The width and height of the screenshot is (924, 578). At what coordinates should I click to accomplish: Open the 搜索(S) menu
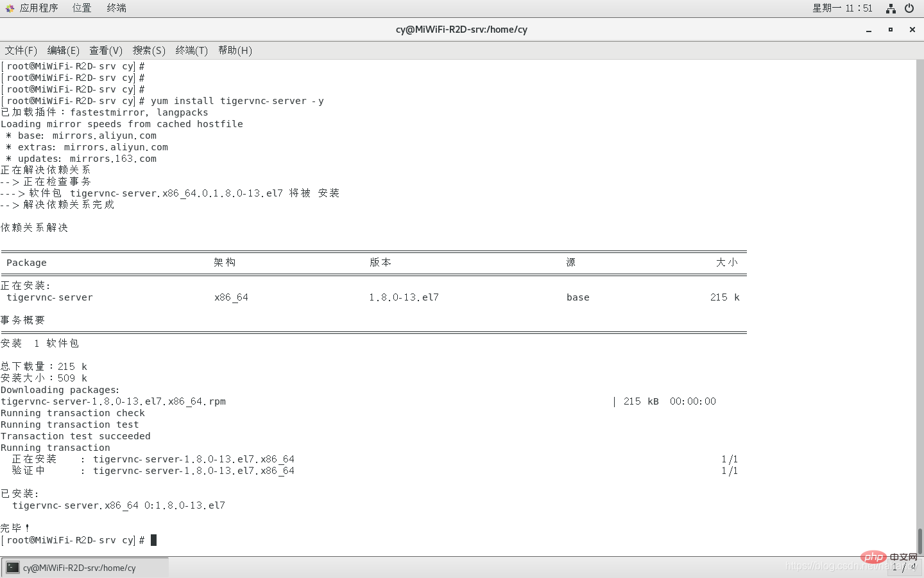(x=149, y=50)
